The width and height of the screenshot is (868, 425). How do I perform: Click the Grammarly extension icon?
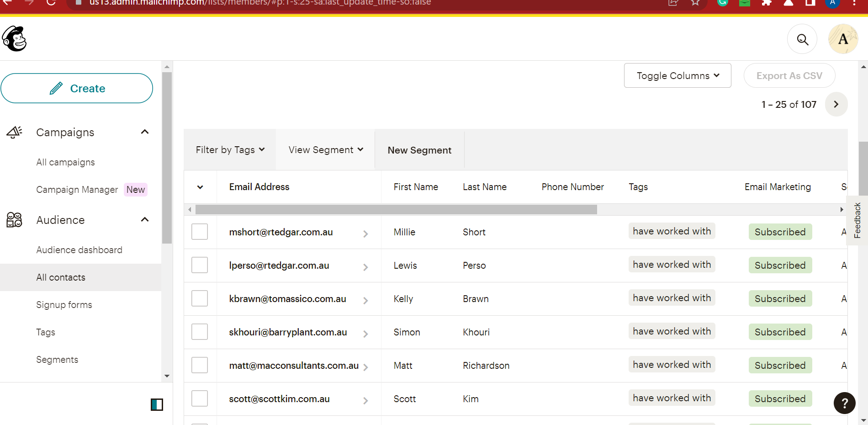723,3
